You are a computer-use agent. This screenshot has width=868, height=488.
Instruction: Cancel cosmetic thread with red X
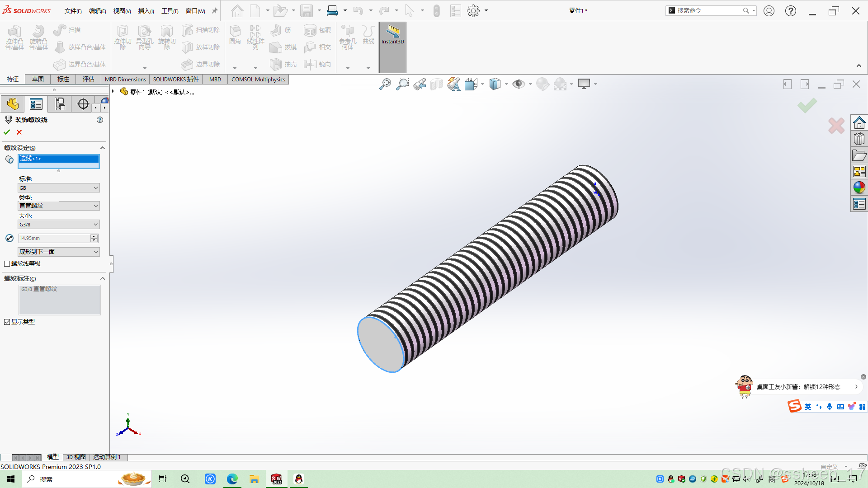[19, 132]
